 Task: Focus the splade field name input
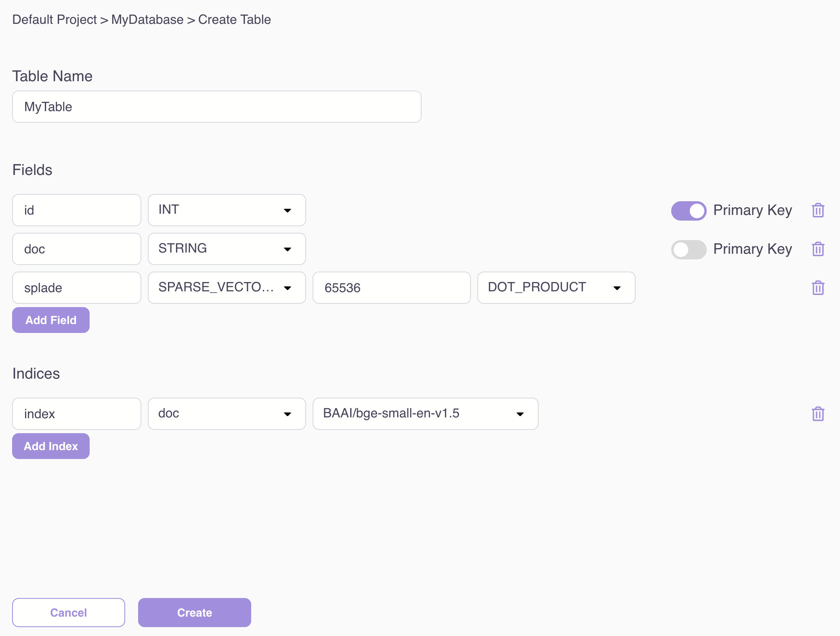[77, 288]
